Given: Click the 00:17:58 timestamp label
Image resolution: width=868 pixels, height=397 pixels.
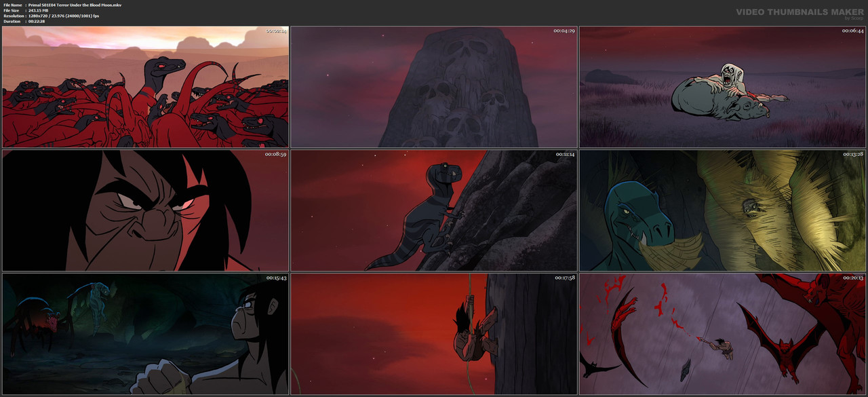Looking at the screenshot, I should [x=564, y=278].
